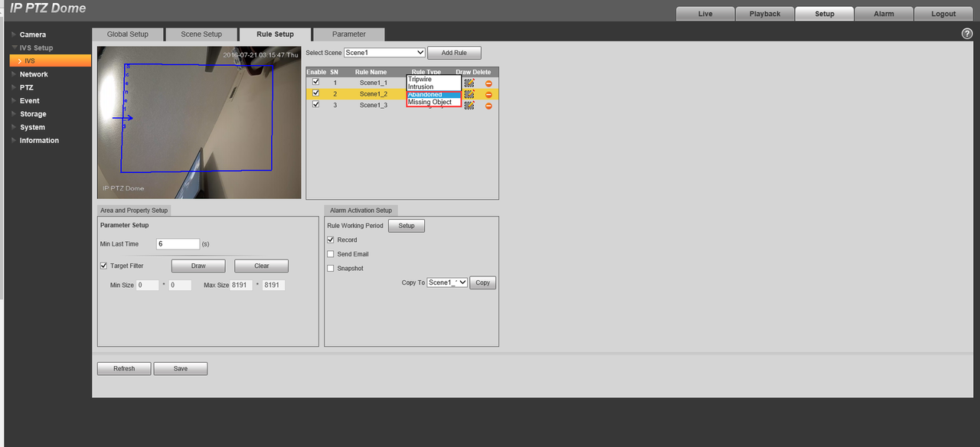Choose Intrusion in rule type list
Viewport: 980px width, 447px height.
click(433, 86)
